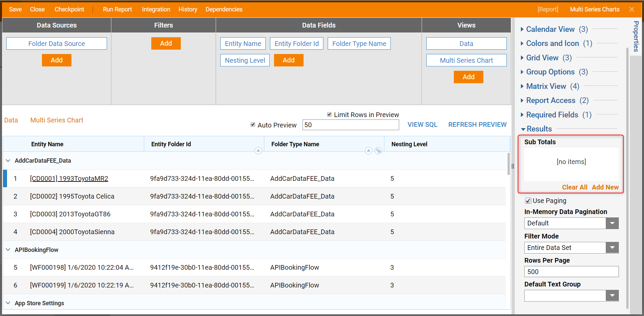
Task: Click Save in the top menu
Action: 15,9
